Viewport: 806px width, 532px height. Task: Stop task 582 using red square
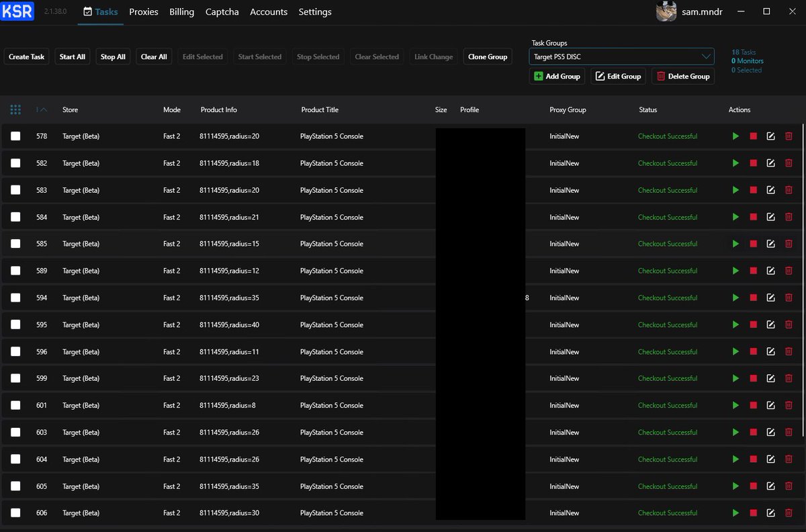754,163
